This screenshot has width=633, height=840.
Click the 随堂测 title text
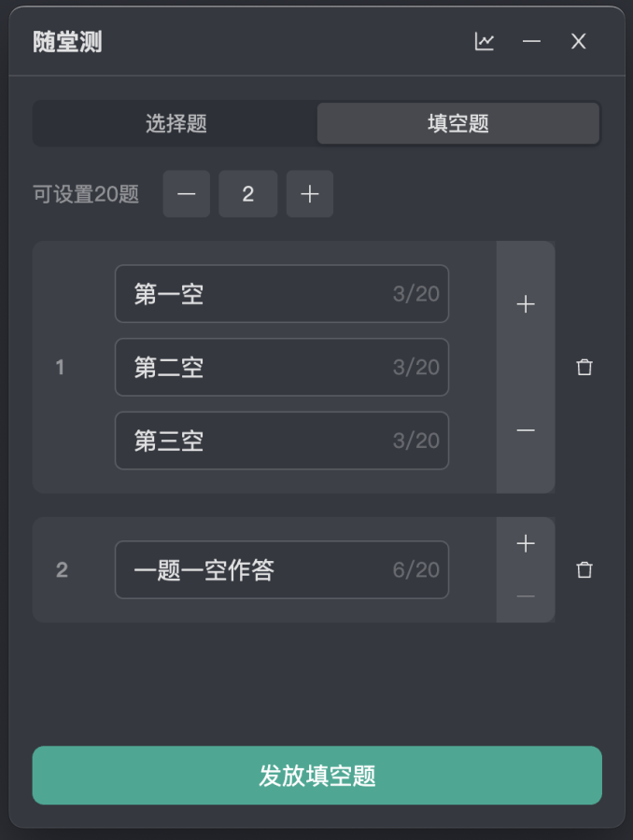(x=67, y=42)
